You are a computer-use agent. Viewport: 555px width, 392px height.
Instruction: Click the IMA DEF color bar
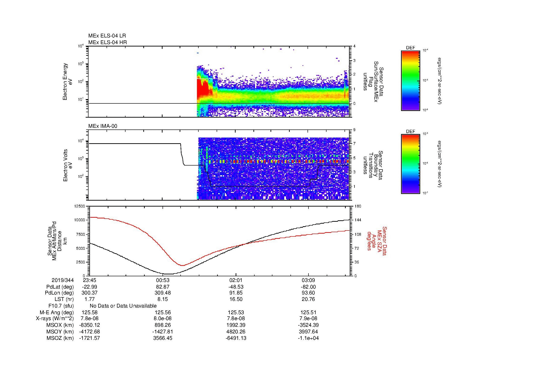coord(410,164)
